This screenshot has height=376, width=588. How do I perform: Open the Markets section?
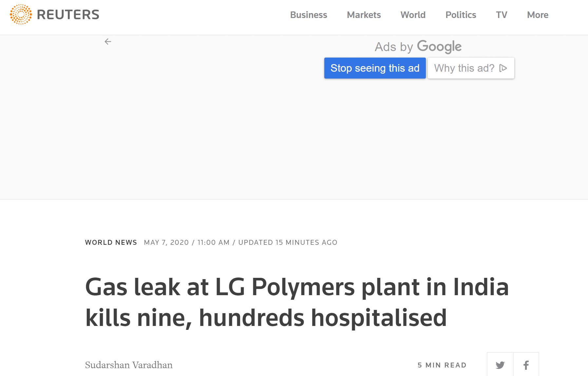pos(364,15)
